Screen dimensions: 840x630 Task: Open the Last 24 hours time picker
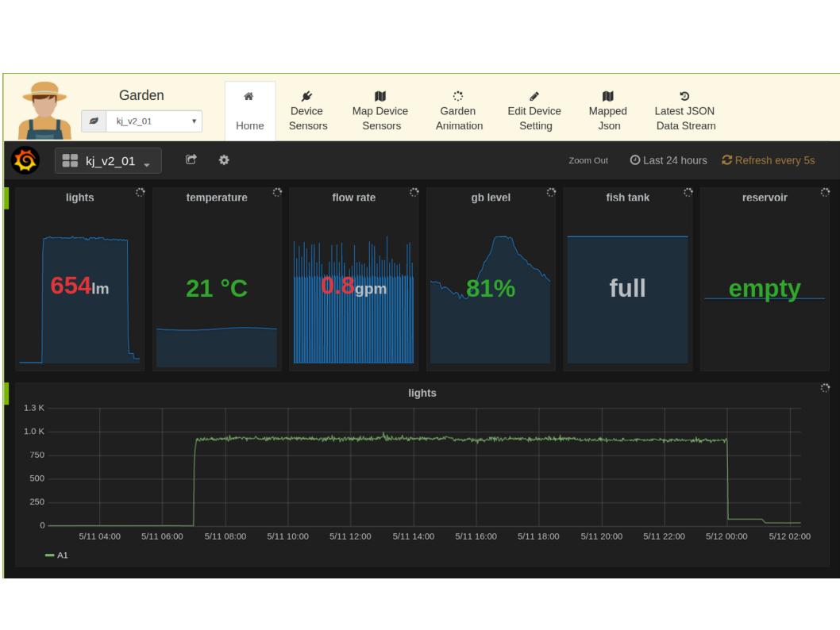tap(668, 160)
